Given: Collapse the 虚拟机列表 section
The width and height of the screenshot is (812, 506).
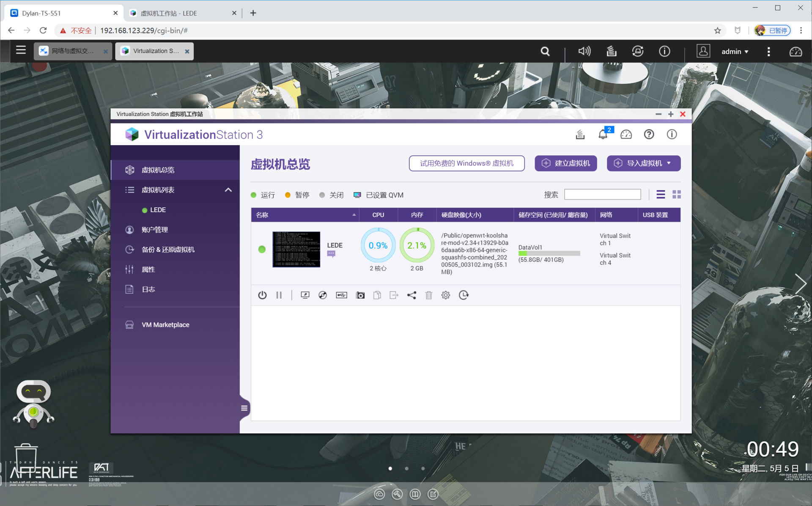Looking at the screenshot, I should tap(228, 190).
